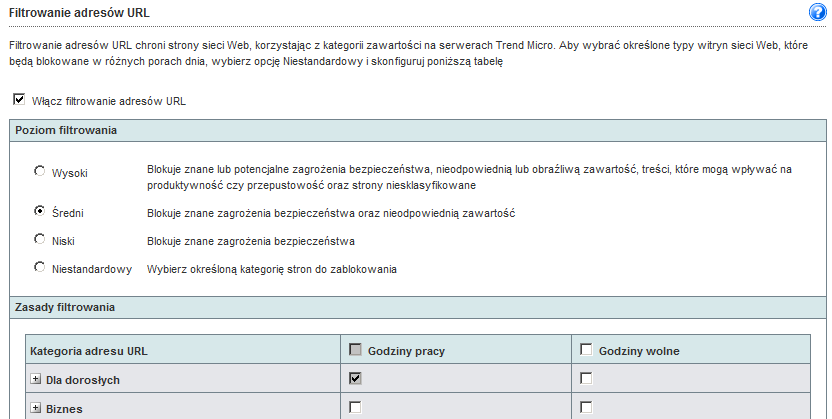Select the Średni filtering level
Viewport: 832px width, 419px height.
pos(39,211)
